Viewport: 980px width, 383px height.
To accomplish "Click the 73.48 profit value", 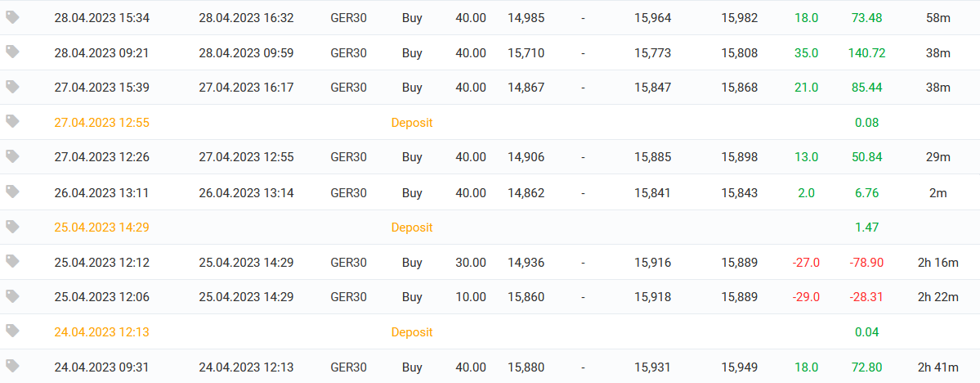I will point(866,18).
